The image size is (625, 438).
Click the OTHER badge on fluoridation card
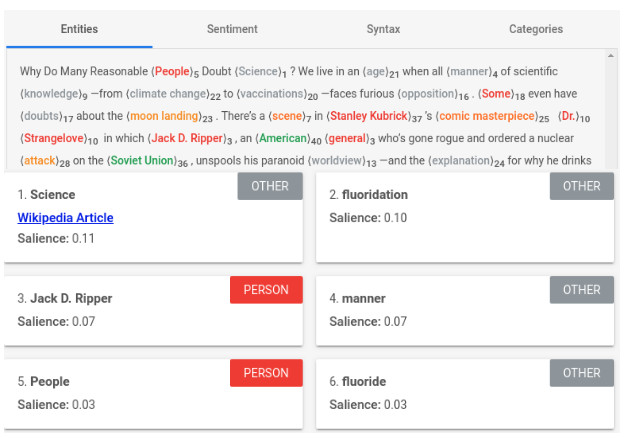[x=581, y=186]
